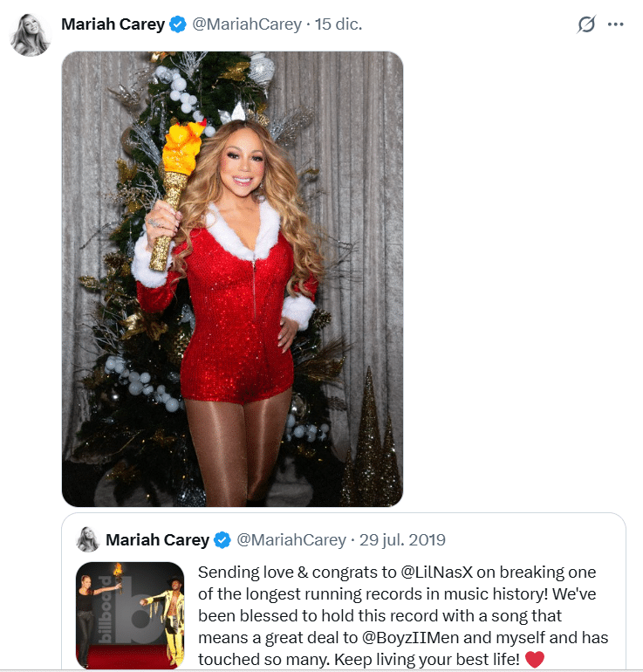Click Mariah Carey's profile avatar at top

[x=31, y=35]
